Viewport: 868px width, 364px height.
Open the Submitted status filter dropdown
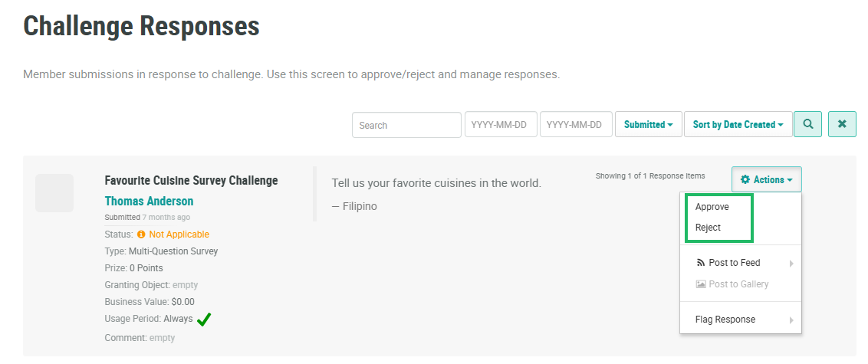(648, 125)
